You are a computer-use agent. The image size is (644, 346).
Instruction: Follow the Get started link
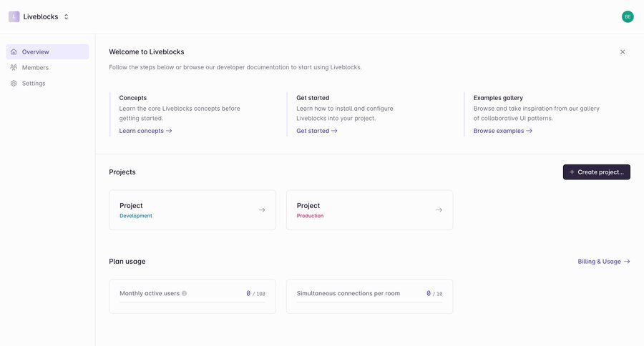317,131
